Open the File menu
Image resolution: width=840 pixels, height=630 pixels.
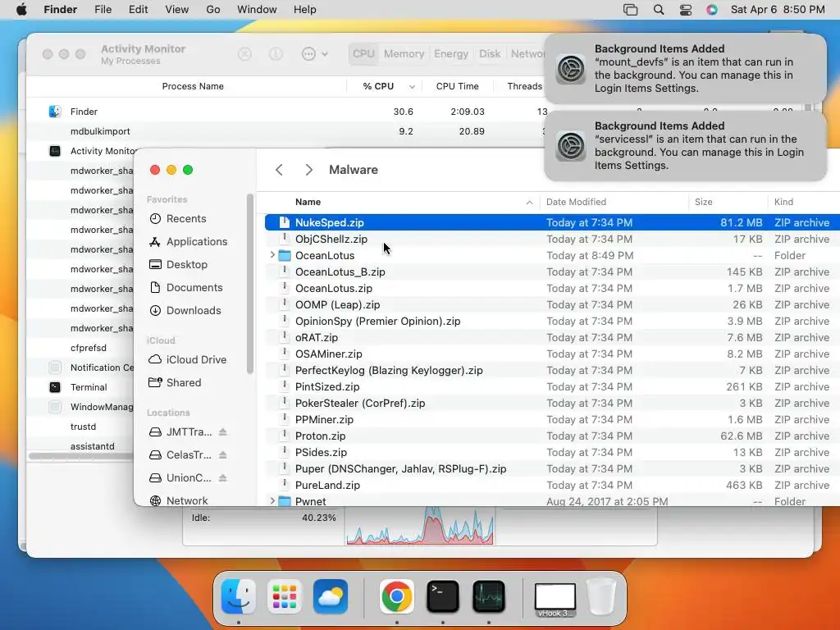[x=103, y=10]
